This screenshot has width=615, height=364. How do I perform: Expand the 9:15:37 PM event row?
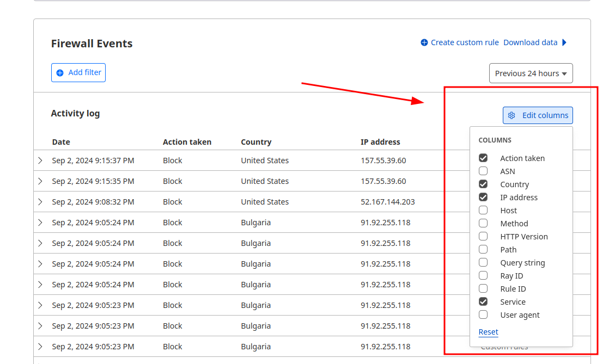[x=40, y=161]
